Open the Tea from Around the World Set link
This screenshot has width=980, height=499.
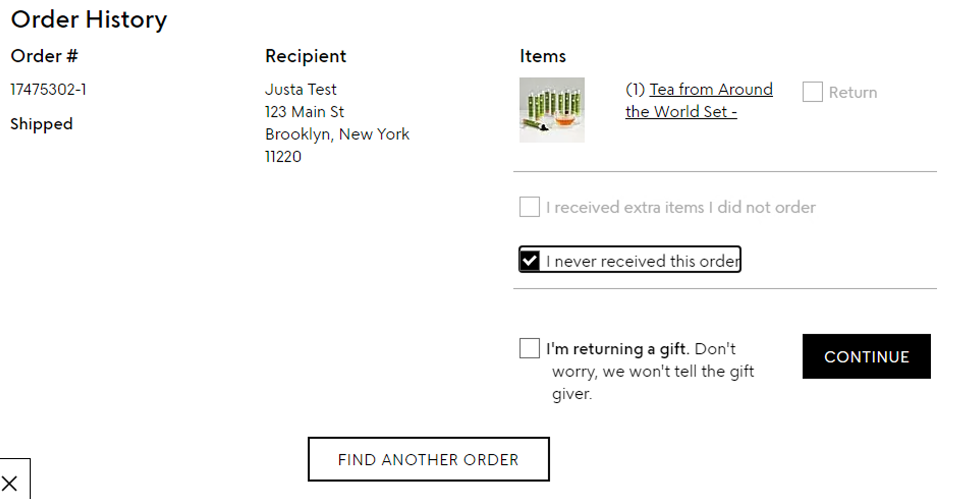(699, 100)
